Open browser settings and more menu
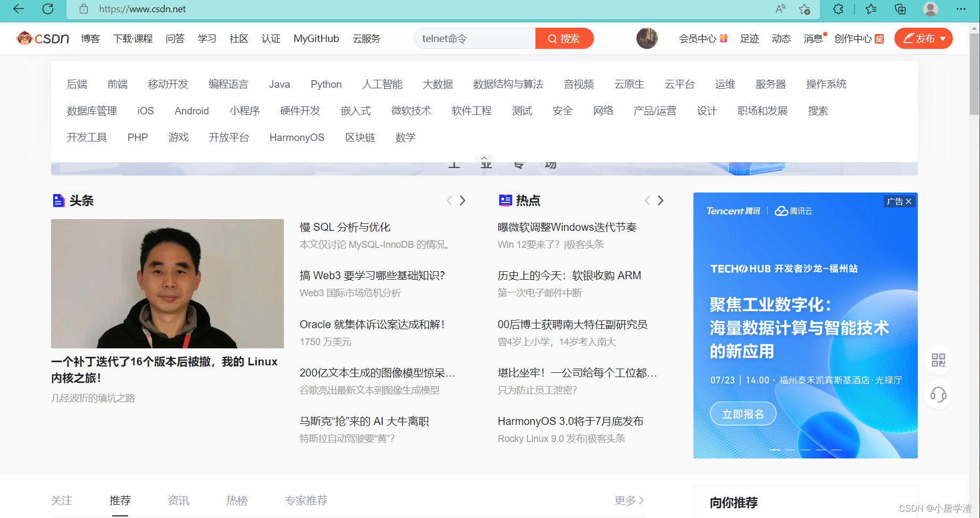980x518 pixels. tap(961, 9)
